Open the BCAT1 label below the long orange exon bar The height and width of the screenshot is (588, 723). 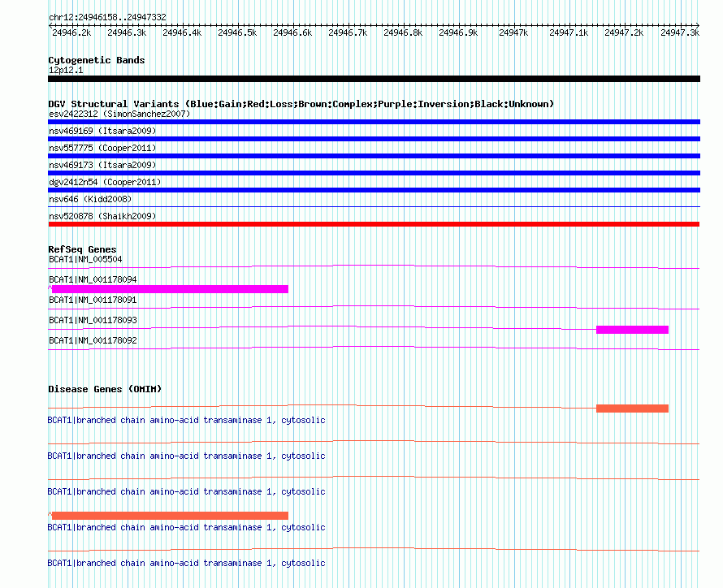pos(186,527)
